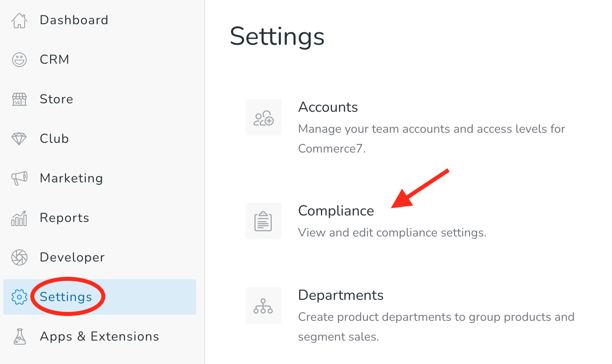Click the Settings gear icon
Viewport: 612px width, 364px height.
[x=19, y=297]
